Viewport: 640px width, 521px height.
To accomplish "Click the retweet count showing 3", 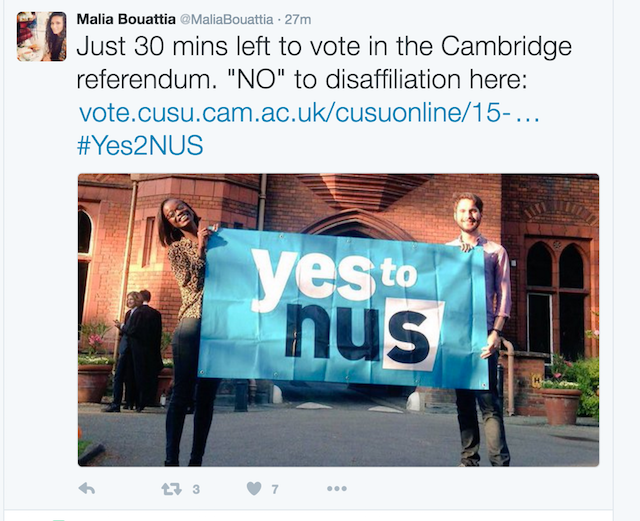I will point(196,489).
